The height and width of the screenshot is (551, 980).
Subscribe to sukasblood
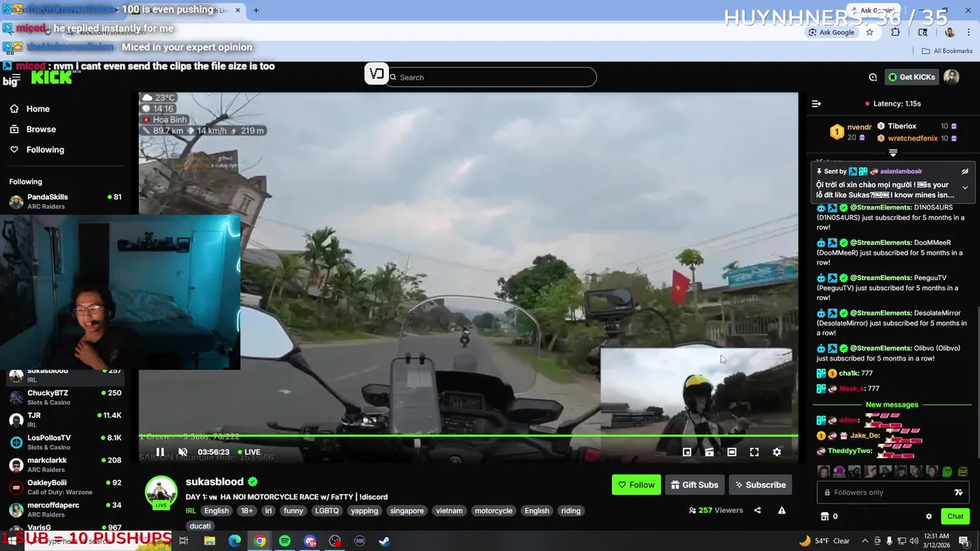point(759,484)
